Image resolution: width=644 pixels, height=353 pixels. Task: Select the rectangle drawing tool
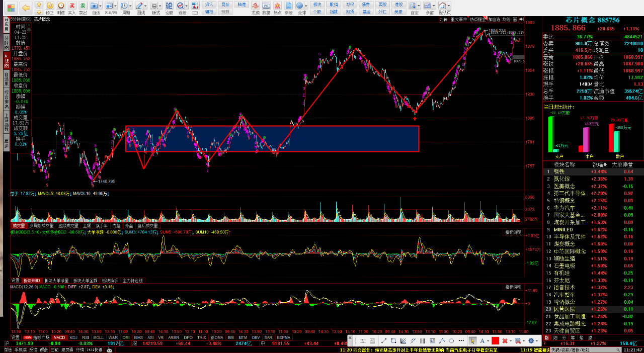(393, 341)
